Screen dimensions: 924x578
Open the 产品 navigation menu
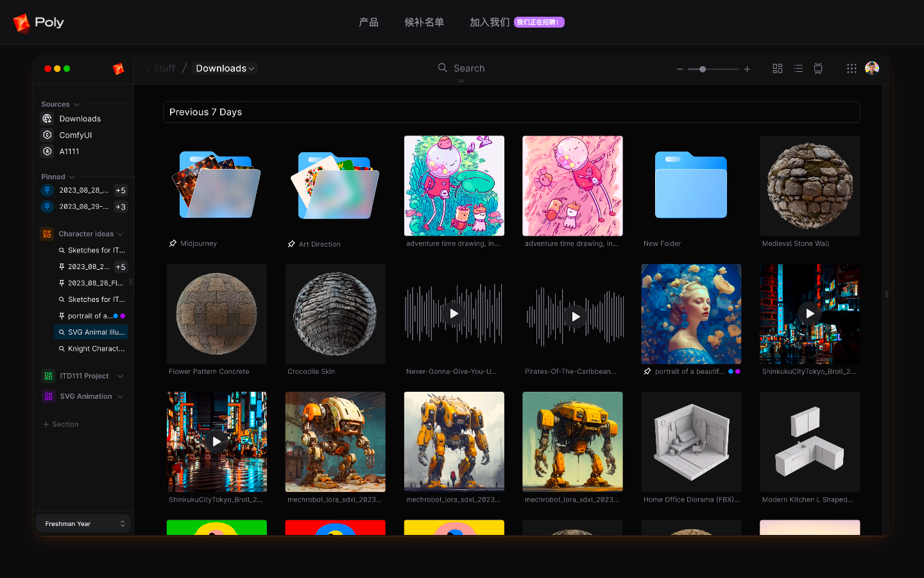[x=368, y=22]
